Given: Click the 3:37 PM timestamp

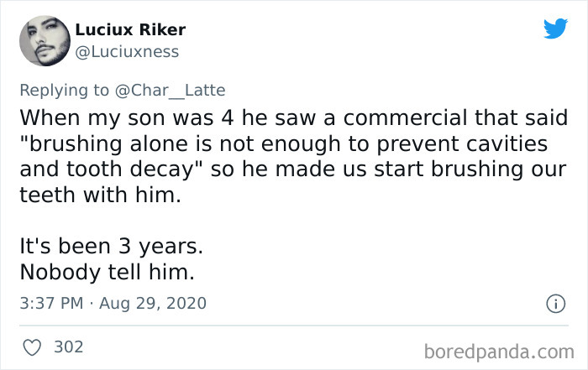Looking at the screenshot, I should (x=50, y=303).
